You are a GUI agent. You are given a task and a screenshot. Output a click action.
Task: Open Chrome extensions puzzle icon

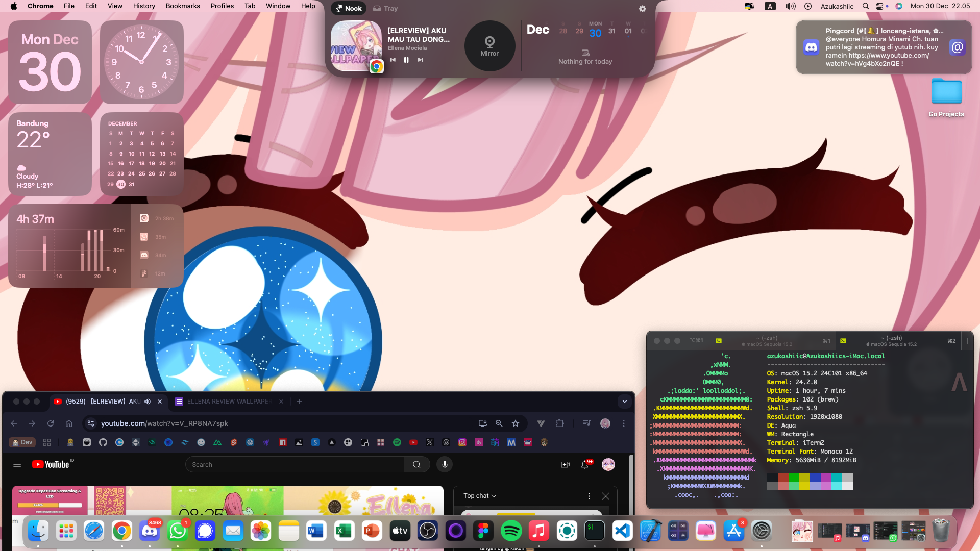(x=559, y=423)
